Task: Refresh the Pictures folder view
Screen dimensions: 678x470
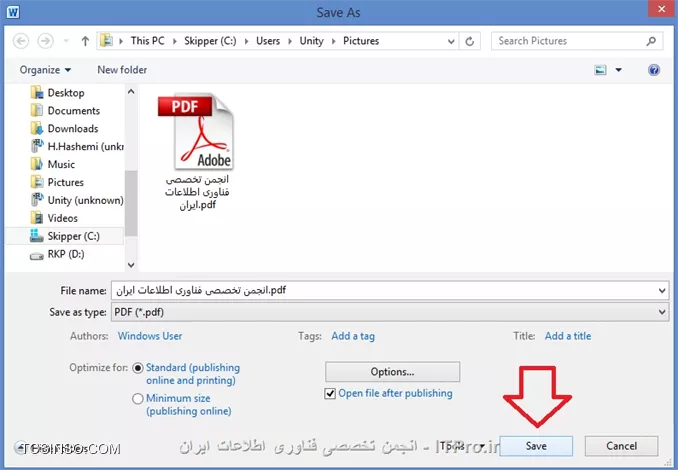Action: click(x=470, y=42)
